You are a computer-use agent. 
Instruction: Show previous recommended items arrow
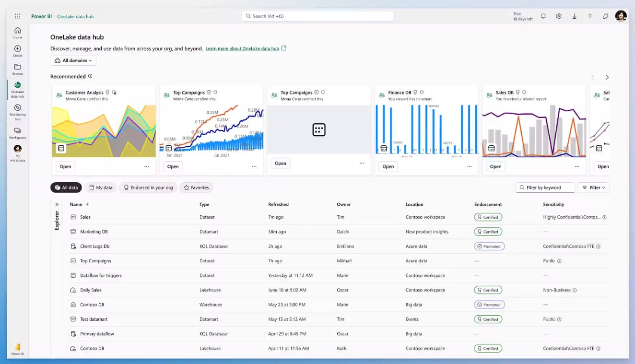point(593,77)
